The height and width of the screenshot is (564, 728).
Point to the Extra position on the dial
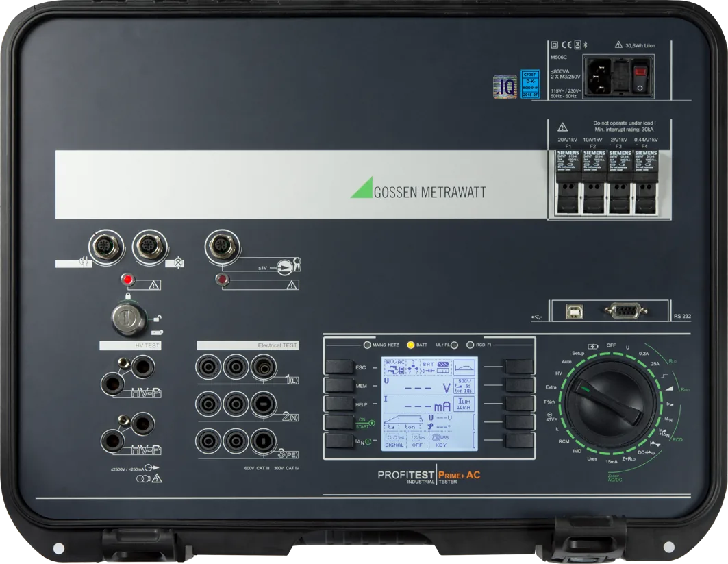click(551, 387)
